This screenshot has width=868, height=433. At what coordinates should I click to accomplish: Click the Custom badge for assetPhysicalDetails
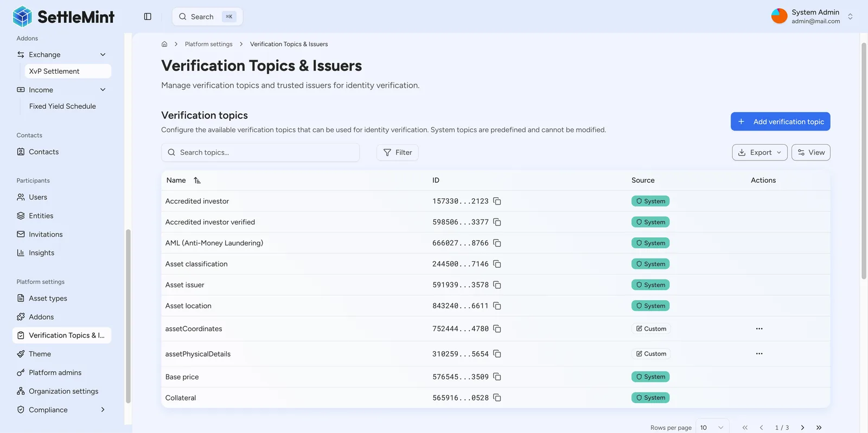[651, 354]
